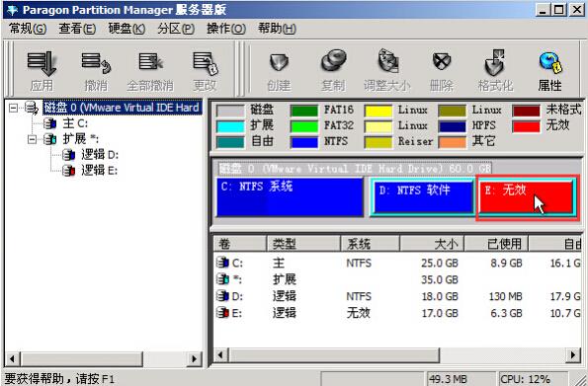Click the red icon beside 逻辑 E: in tree
The height and width of the screenshot is (386, 588).
coord(68,171)
